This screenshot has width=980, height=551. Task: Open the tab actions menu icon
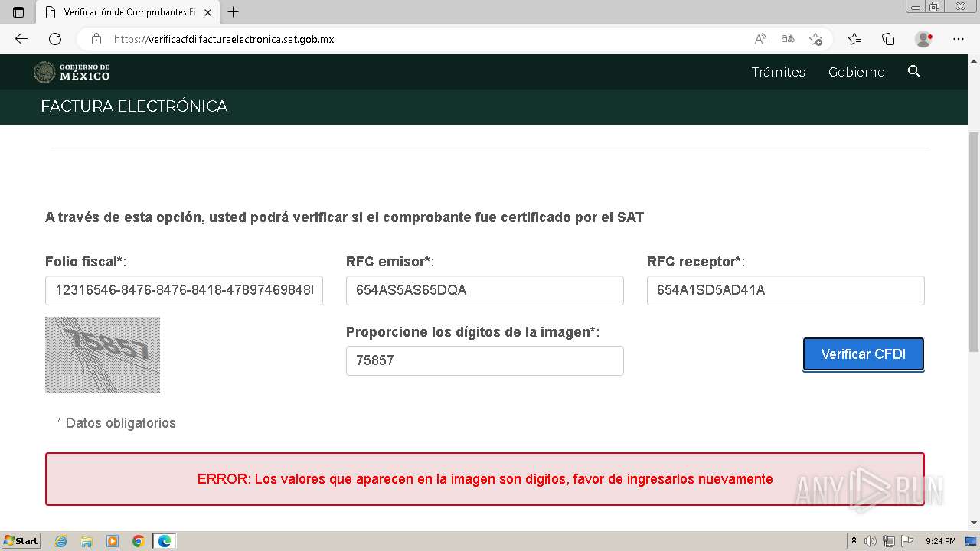point(18,12)
